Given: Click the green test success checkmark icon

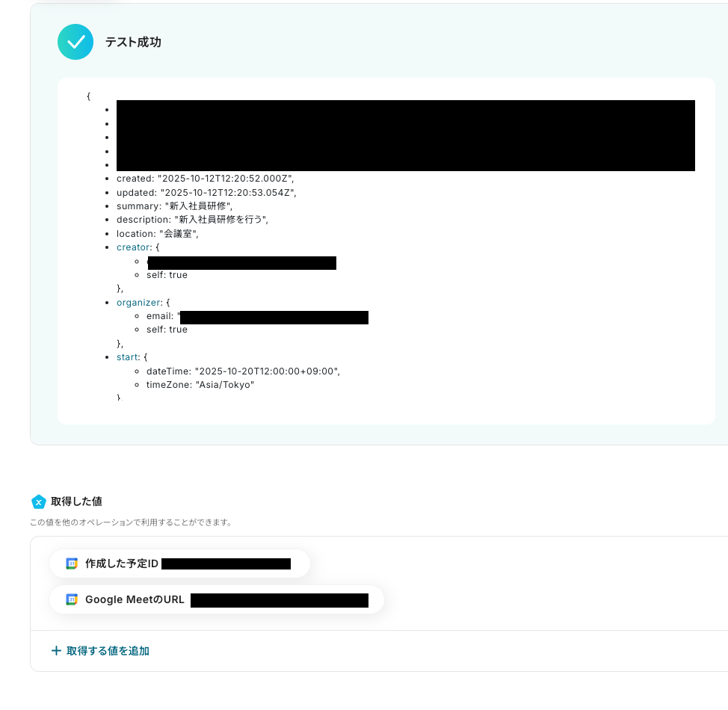Looking at the screenshot, I should (x=75, y=42).
